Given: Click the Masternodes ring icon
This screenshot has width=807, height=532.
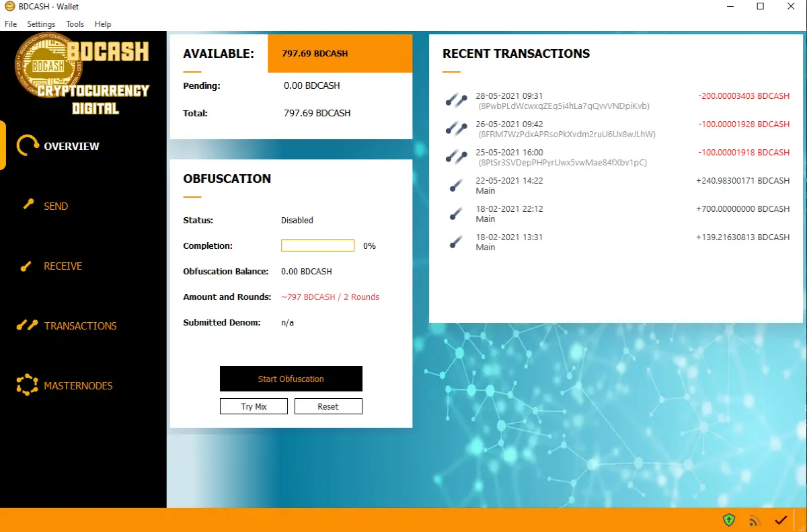Looking at the screenshot, I should (x=27, y=385).
